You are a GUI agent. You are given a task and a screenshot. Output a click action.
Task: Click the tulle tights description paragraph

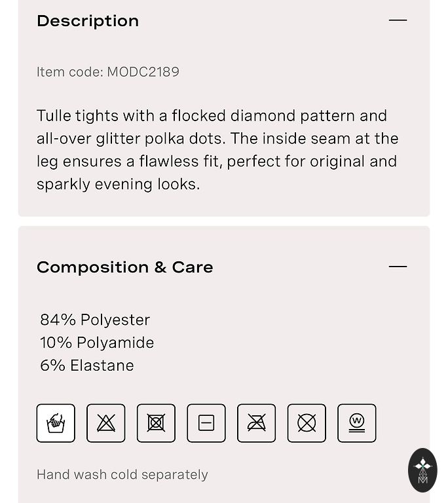[x=217, y=150]
